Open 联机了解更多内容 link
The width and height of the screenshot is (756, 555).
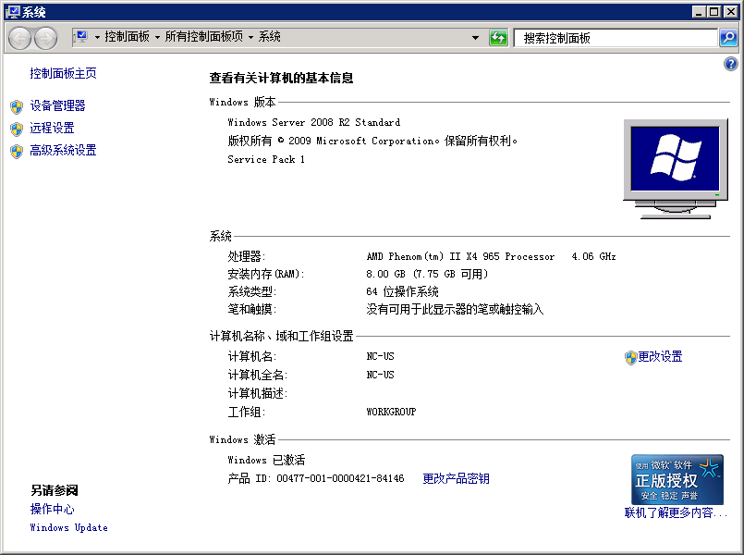coord(676,512)
